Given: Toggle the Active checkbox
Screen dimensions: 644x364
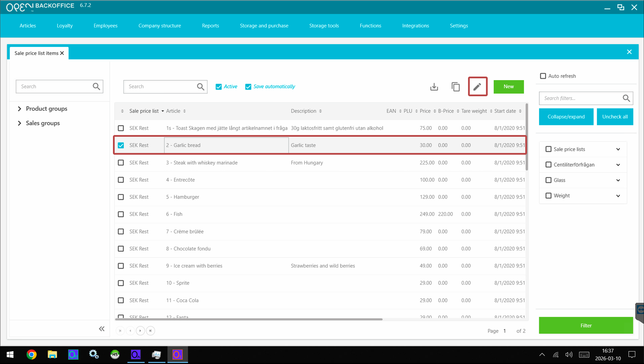Looking at the screenshot, I should [218, 87].
